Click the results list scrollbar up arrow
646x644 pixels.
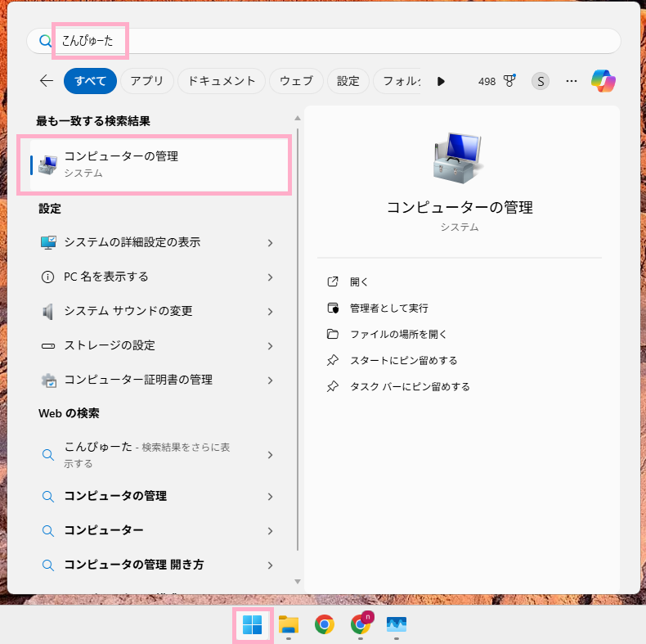298,119
